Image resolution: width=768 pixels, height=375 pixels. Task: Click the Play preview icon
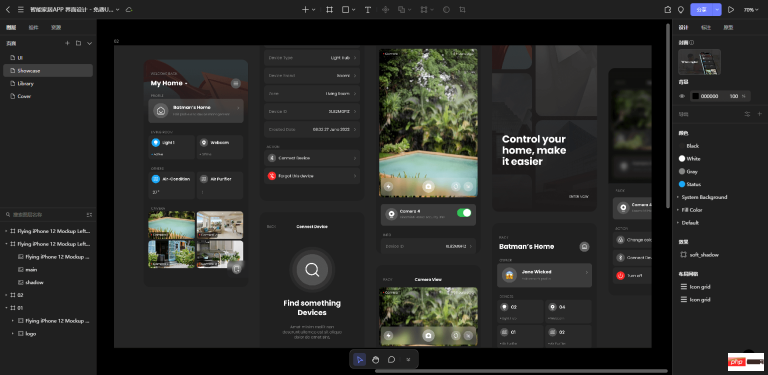point(731,9)
